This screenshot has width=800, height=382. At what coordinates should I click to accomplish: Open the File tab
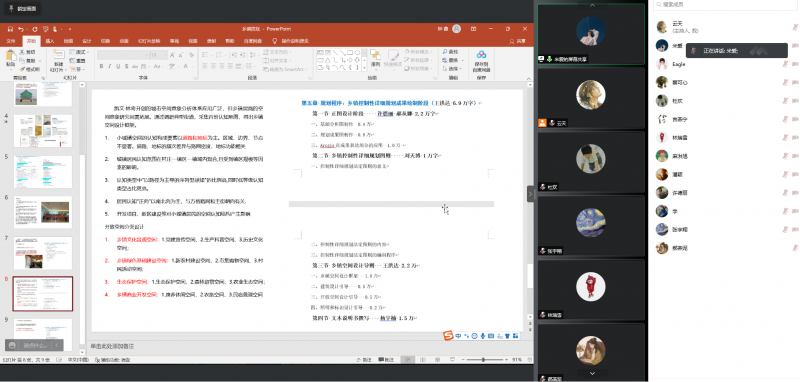11,41
